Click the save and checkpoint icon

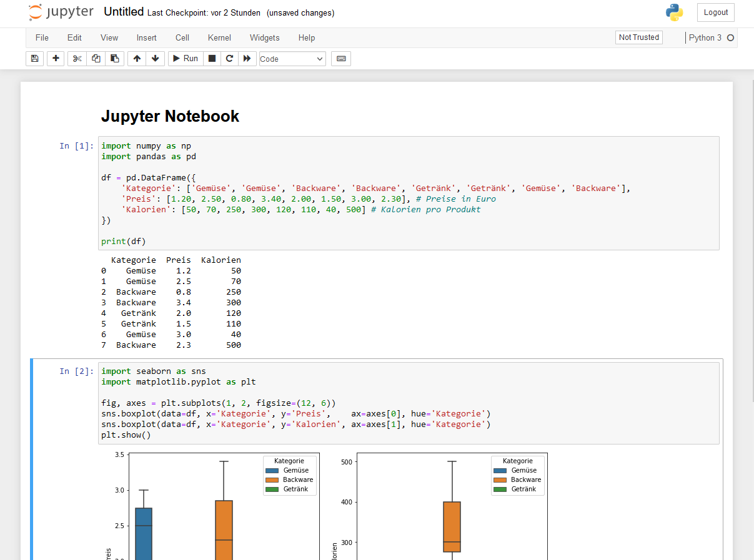coord(35,59)
